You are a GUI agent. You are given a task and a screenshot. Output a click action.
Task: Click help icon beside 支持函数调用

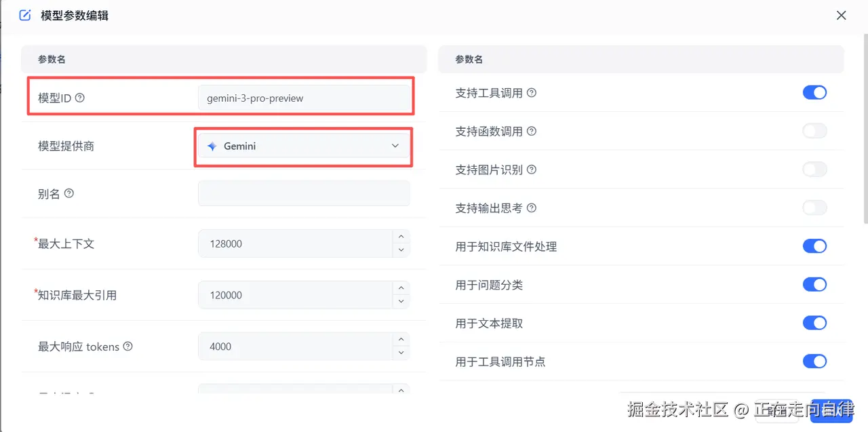(x=532, y=131)
